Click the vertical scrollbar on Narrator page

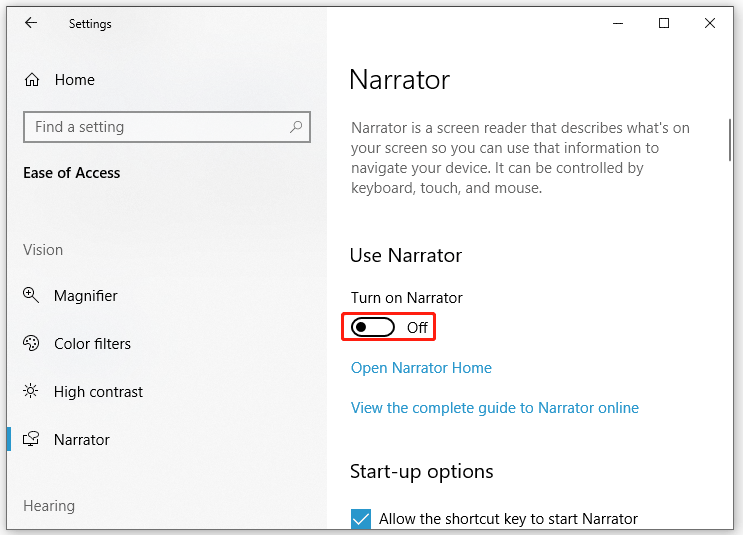click(730, 140)
